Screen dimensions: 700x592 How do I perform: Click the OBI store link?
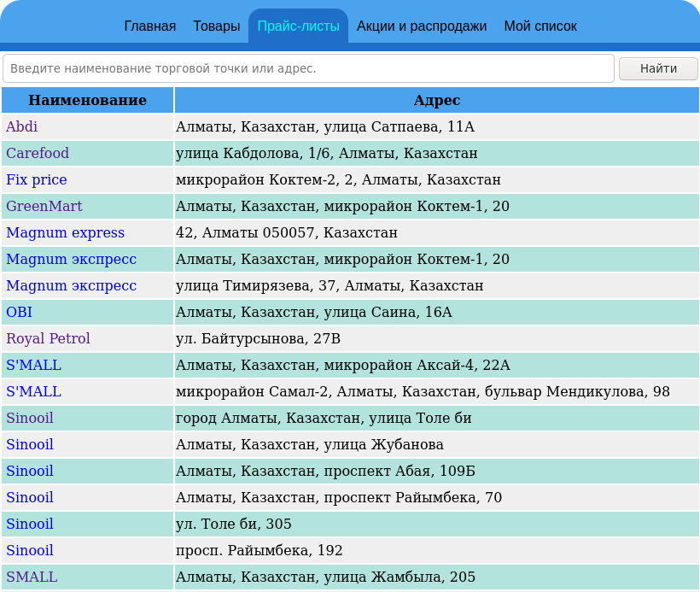19,313
